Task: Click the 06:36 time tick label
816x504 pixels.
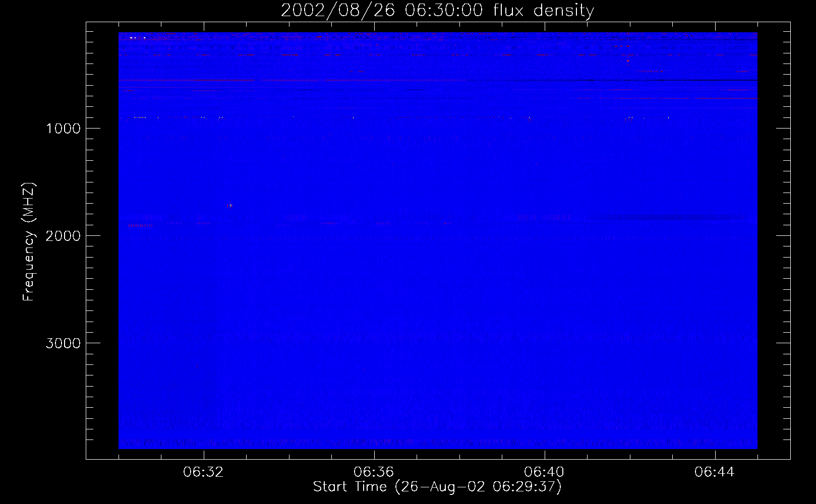Action: [374, 472]
